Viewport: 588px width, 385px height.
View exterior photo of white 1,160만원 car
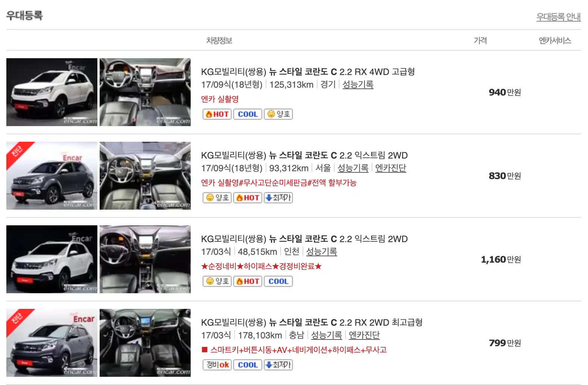(x=52, y=259)
